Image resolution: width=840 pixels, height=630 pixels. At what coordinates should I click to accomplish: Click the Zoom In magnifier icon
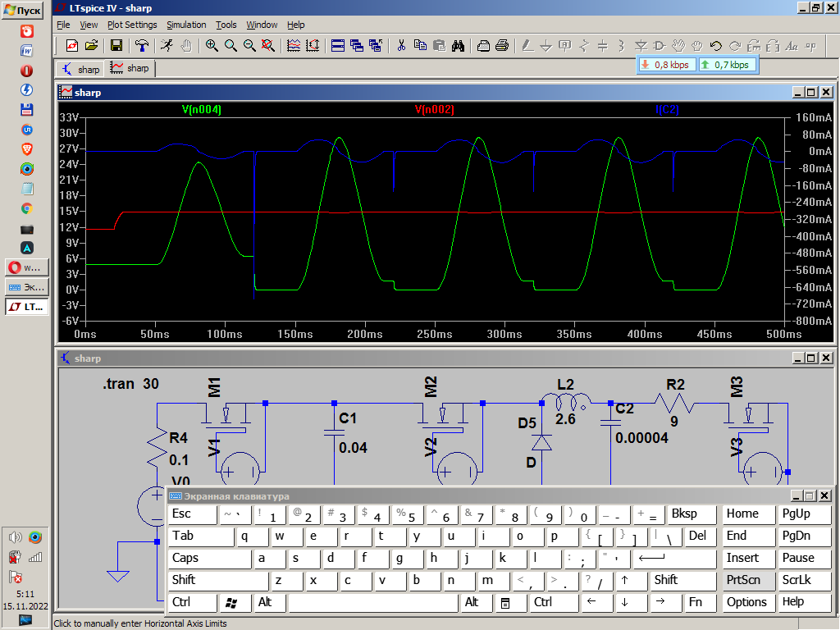click(212, 45)
